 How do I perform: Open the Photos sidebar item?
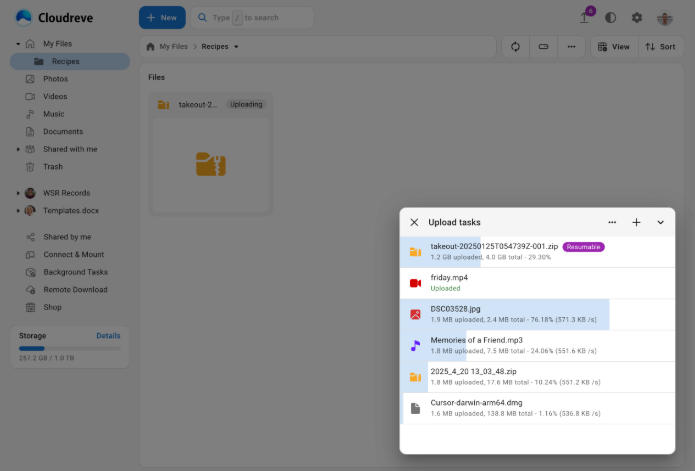[x=55, y=79]
